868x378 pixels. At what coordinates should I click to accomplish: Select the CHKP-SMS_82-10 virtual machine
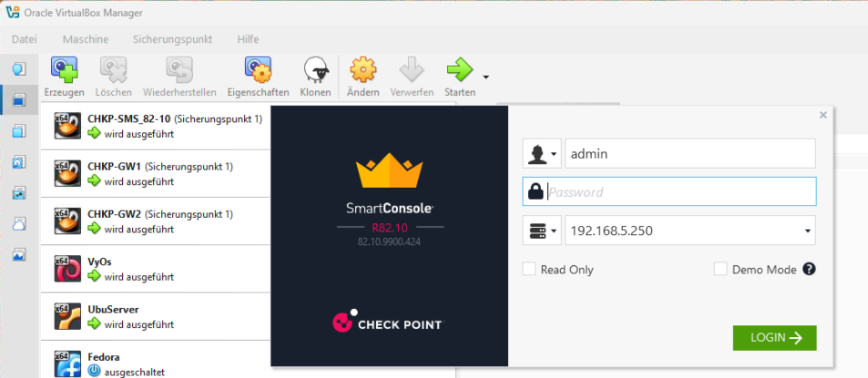(x=158, y=126)
